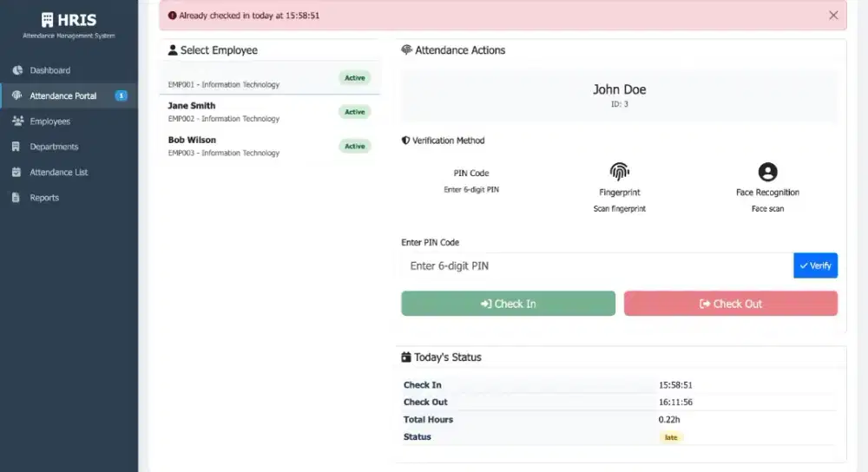Click the red Check Out button
The height and width of the screenshot is (472, 868).
tap(731, 303)
